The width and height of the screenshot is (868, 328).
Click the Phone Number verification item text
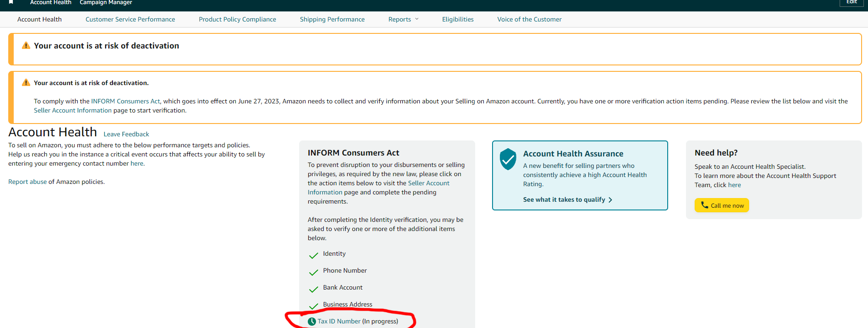[345, 270]
